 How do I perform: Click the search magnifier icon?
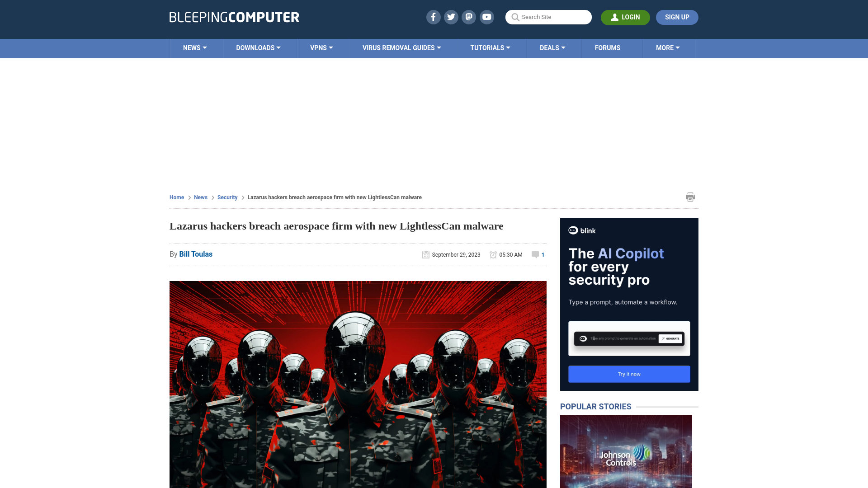coord(514,17)
